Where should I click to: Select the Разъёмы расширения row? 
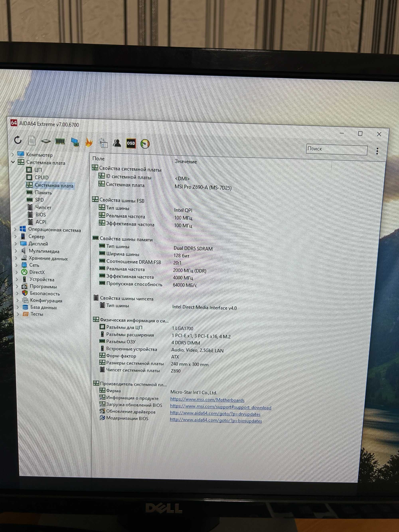click(x=130, y=335)
